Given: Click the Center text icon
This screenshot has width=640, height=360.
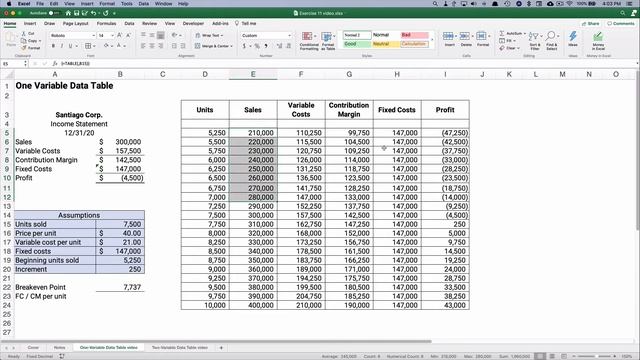Looking at the screenshot, I should (152, 46).
